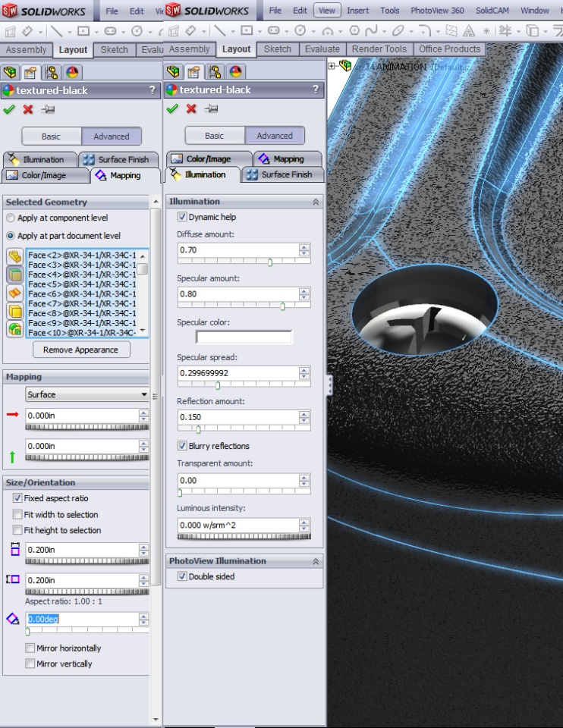563x728 pixels.
Task: Adjust the Reflection amount slider
Action: 198,429
